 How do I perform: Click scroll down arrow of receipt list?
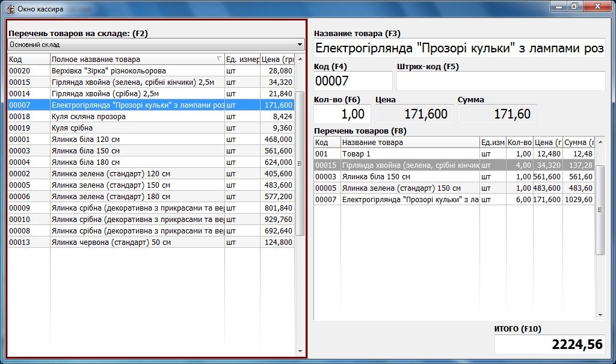click(600, 315)
